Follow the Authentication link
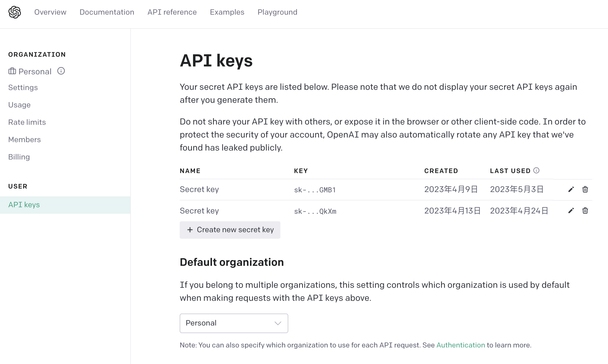Viewport: 608px width, 364px height. coord(461,345)
